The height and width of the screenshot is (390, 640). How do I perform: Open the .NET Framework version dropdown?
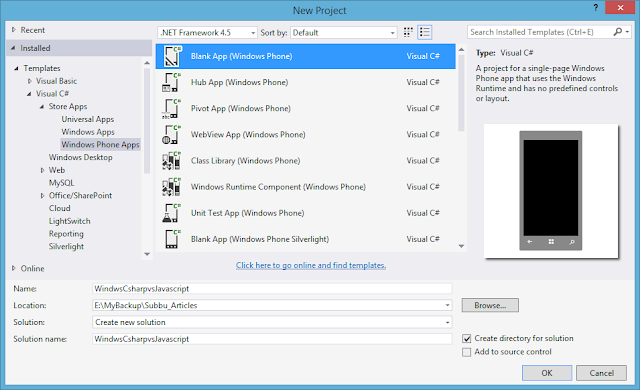(x=207, y=32)
